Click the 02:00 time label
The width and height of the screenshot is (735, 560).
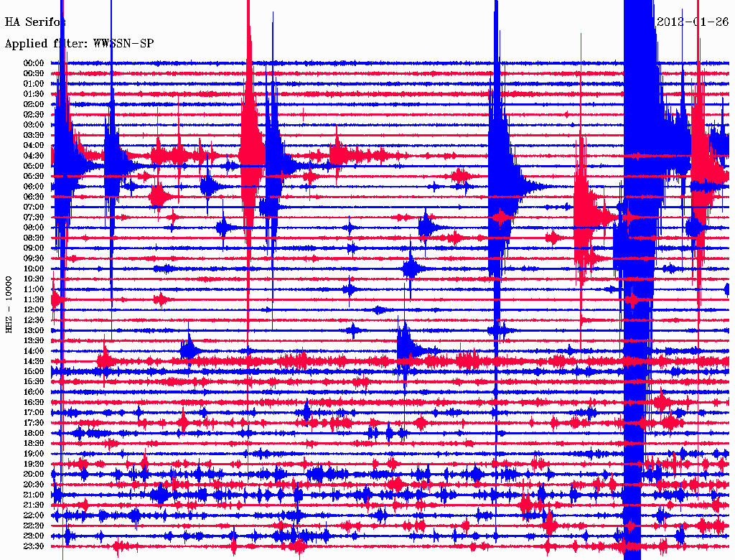[x=34, y=104]
